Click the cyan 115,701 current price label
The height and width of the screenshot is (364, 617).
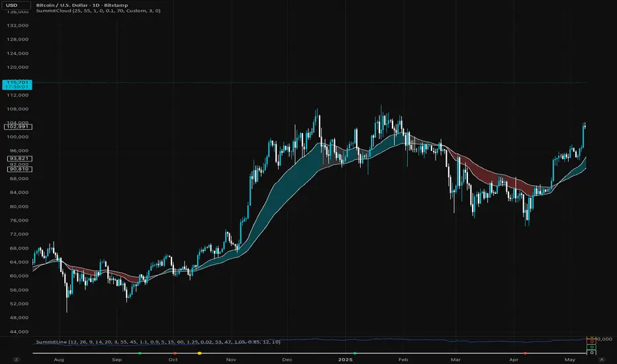coord(17,85)
